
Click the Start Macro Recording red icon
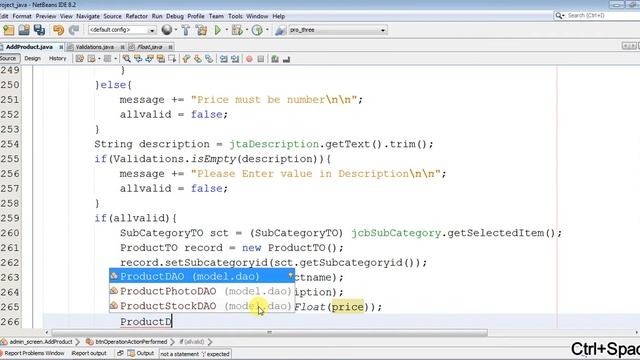tap(249, 59)
